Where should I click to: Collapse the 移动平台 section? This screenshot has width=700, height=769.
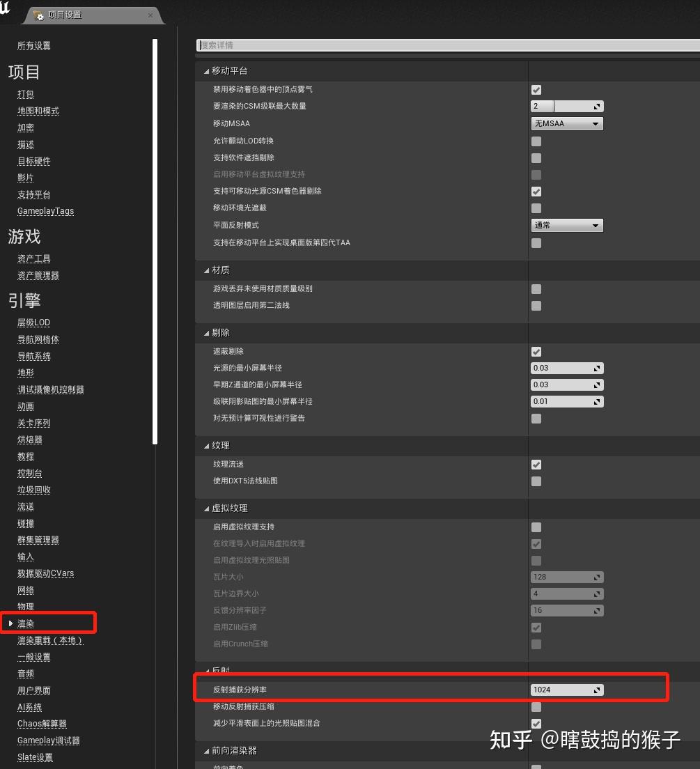205,70
